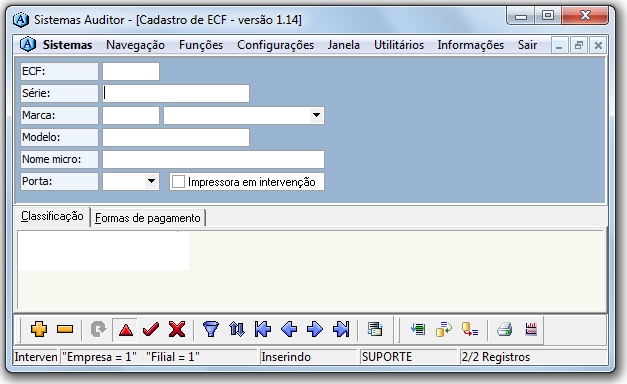Click the yellow cylinder with red arrow icon

coord(470,329)
